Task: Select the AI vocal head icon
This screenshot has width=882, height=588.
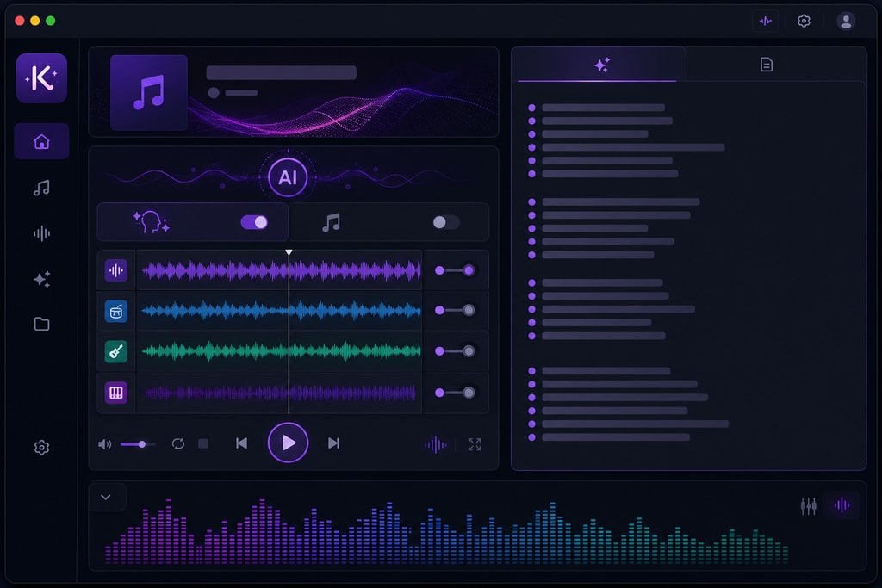Action: click(151, 222)
